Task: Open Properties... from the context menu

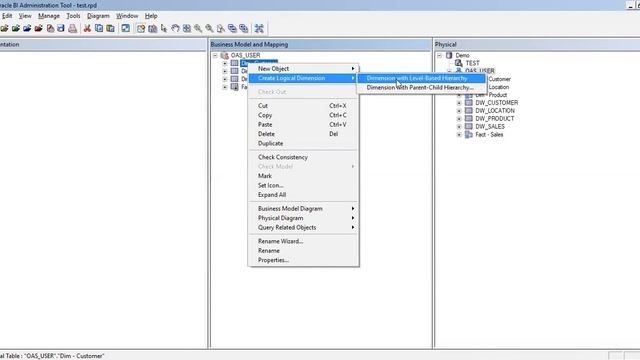Action: [304, 260]
